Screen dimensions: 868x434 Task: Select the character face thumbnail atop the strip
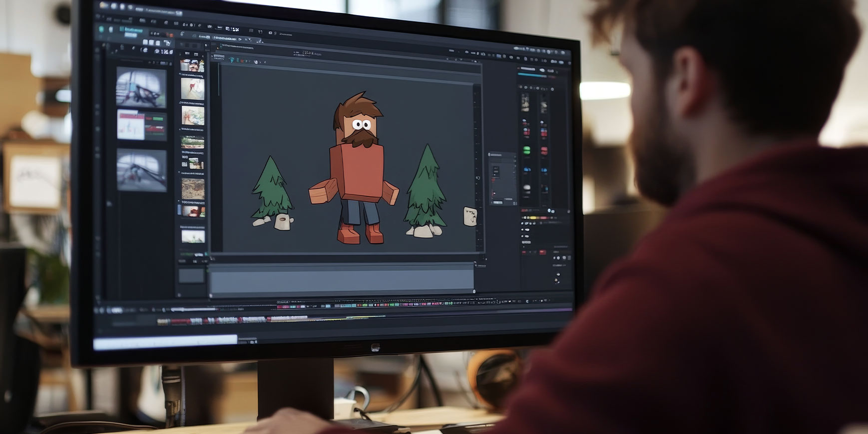click(192, 66)
